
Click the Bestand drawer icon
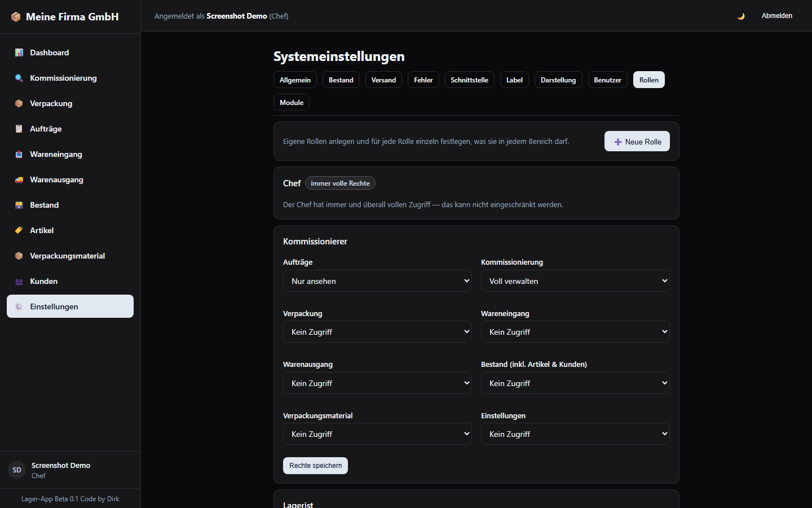[19, 205]
